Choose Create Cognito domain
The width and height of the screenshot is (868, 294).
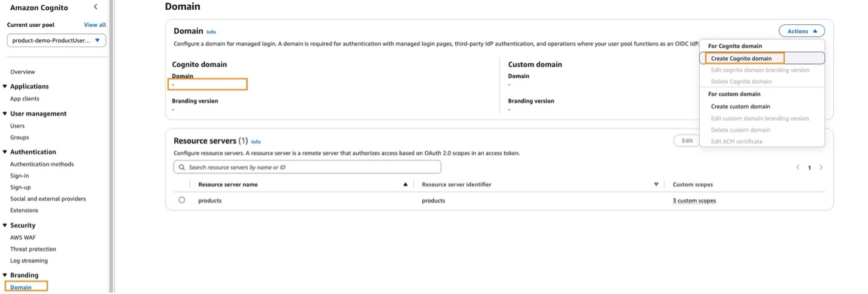click(741, 58)
